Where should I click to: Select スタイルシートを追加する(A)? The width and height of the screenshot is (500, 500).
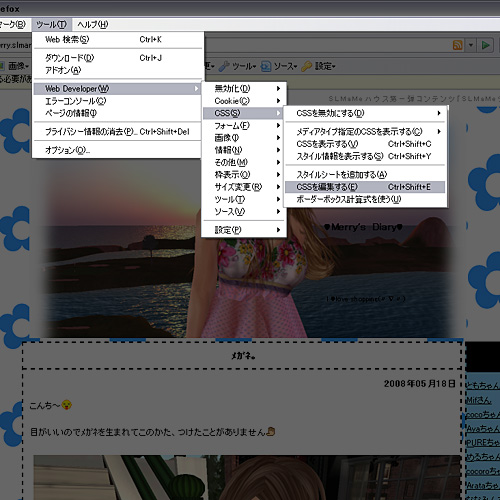tap(365, 175)
